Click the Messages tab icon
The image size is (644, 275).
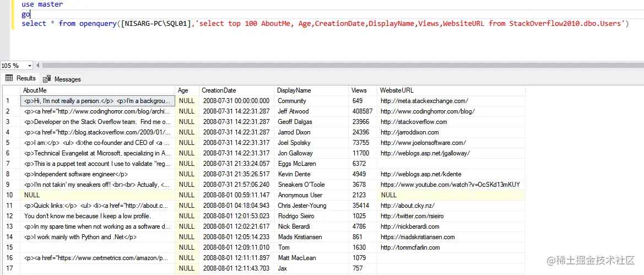47,79
